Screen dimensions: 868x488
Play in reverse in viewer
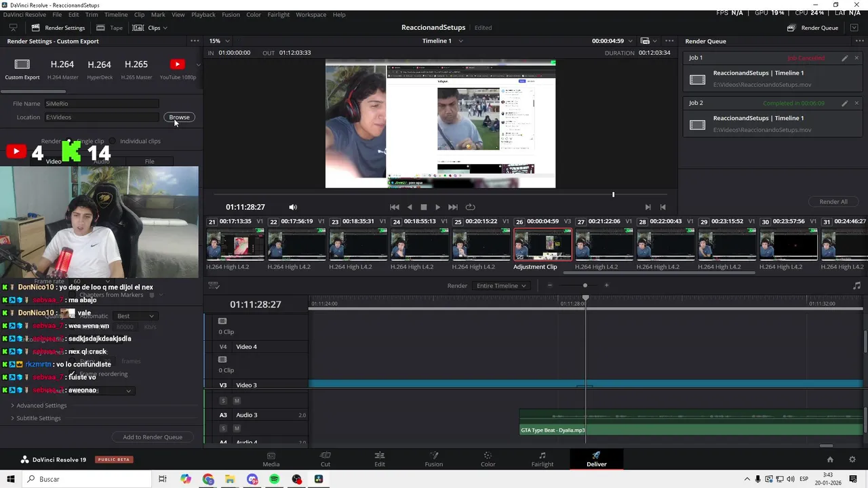click(410, 207)
